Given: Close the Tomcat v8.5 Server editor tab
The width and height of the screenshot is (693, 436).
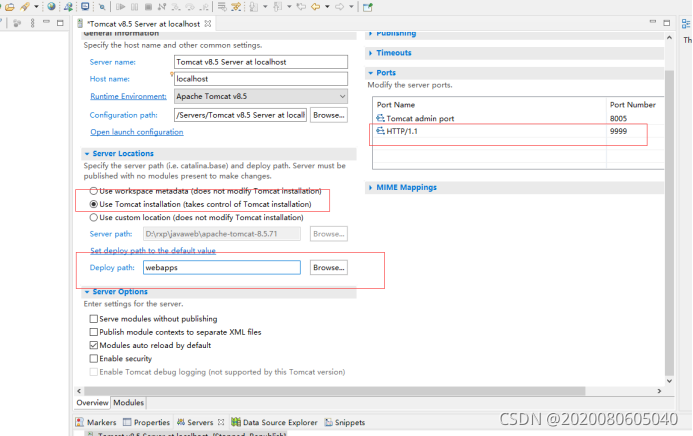Looking at the screenshot, I should [x=208, y=23].
